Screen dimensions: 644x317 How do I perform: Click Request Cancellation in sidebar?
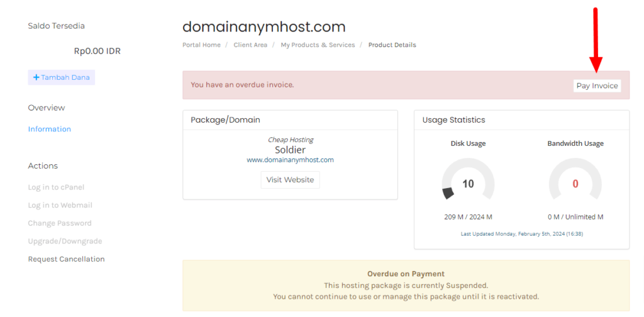click(x=66, y=259)
